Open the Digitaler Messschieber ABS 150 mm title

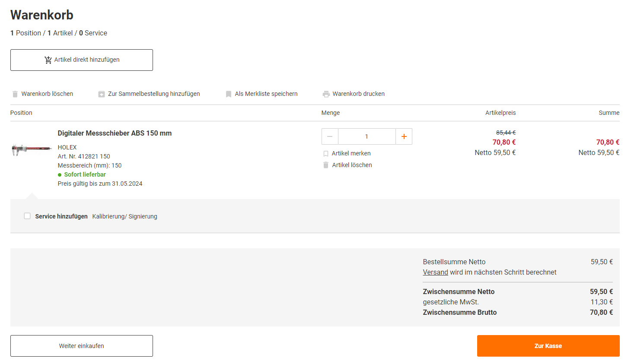[x=115, y=133]
